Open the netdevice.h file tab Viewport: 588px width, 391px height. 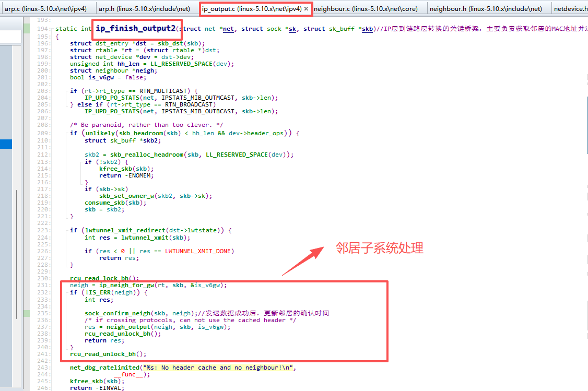click(x=571, y=9)
